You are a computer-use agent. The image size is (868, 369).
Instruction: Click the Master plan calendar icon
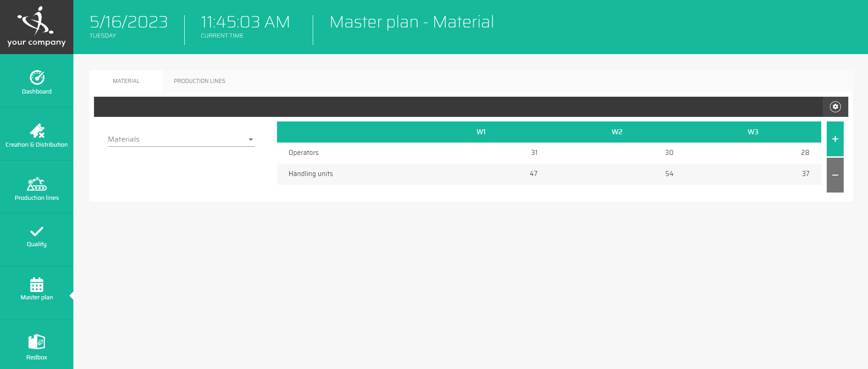[x=37, y=285]
